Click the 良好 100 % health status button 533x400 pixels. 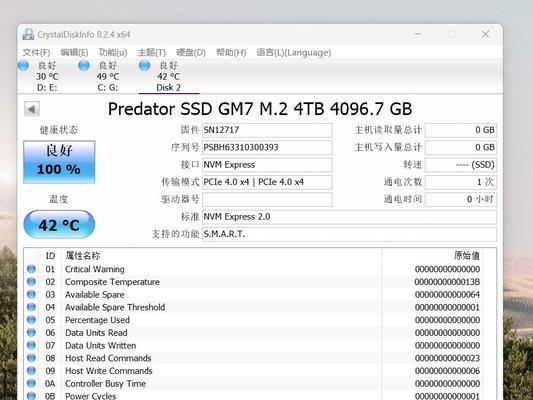pyautogui.click(x=59, y=162)
